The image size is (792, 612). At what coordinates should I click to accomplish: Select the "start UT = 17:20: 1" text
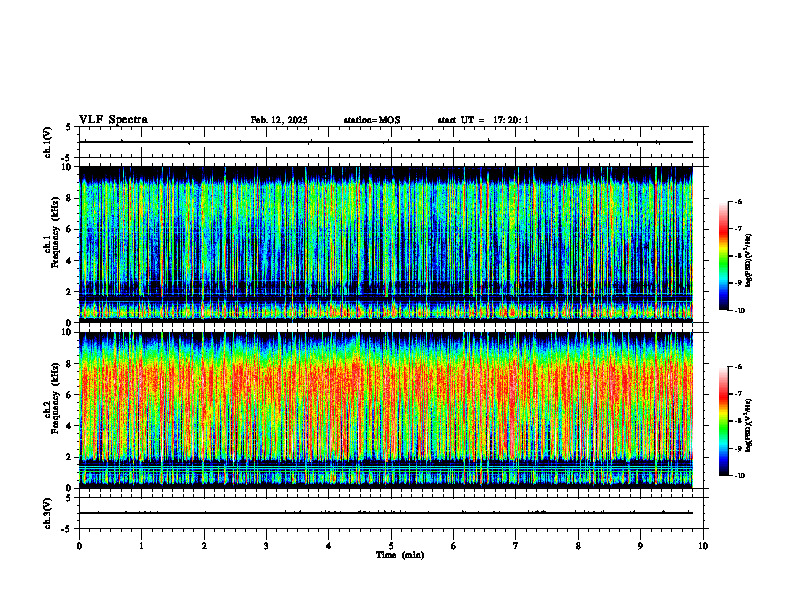[x=483, y=120]
